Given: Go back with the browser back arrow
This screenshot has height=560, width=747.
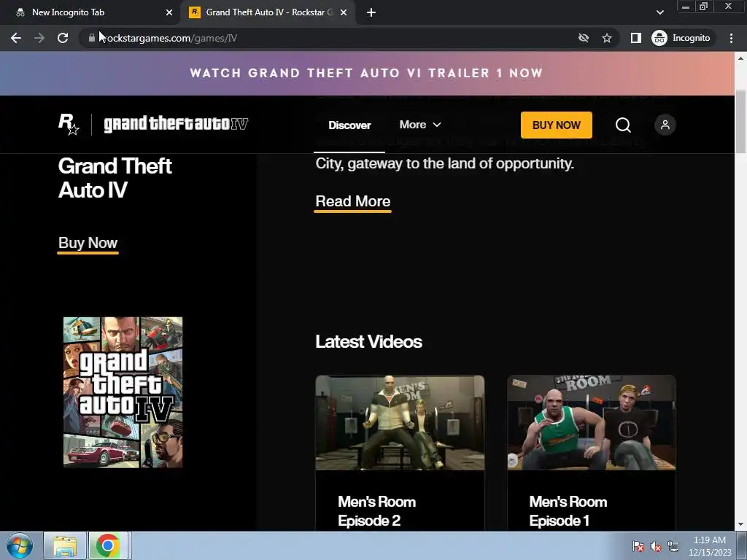Looking at the screenshot, I should (16, 38).
